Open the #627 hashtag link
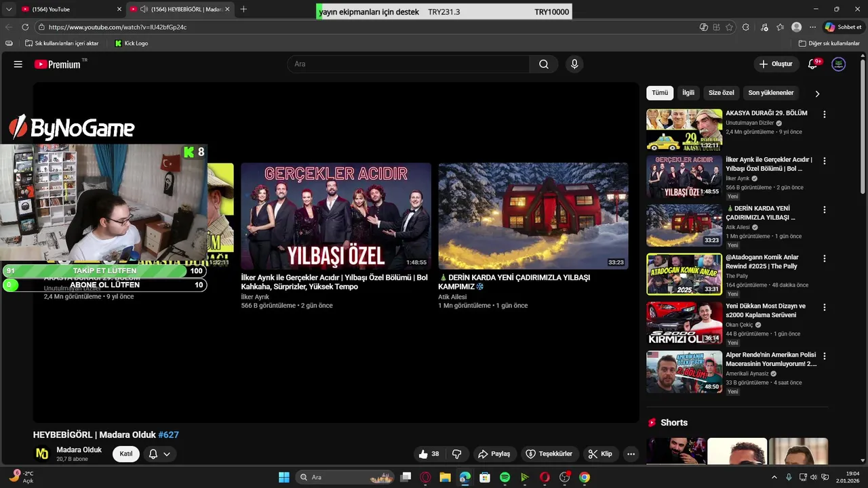Screen dimensions: 868x488 tap(169, 435)
